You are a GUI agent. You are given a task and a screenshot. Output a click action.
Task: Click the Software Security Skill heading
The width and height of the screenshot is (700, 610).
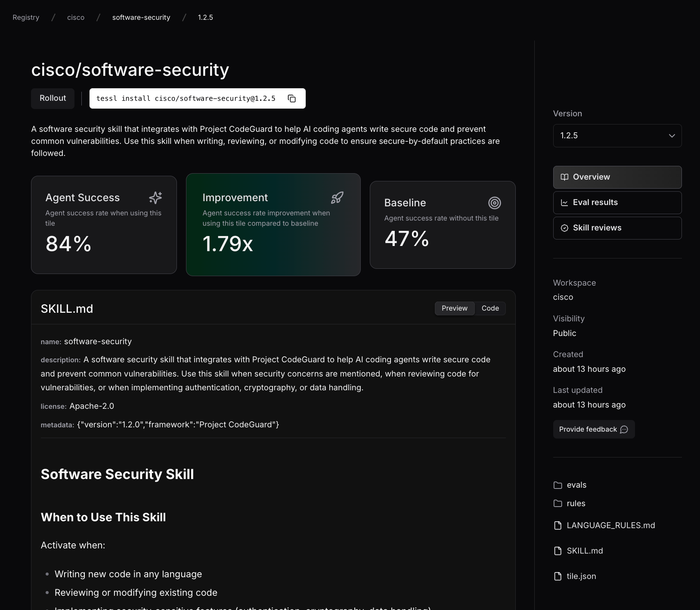[x=117, y=474]
